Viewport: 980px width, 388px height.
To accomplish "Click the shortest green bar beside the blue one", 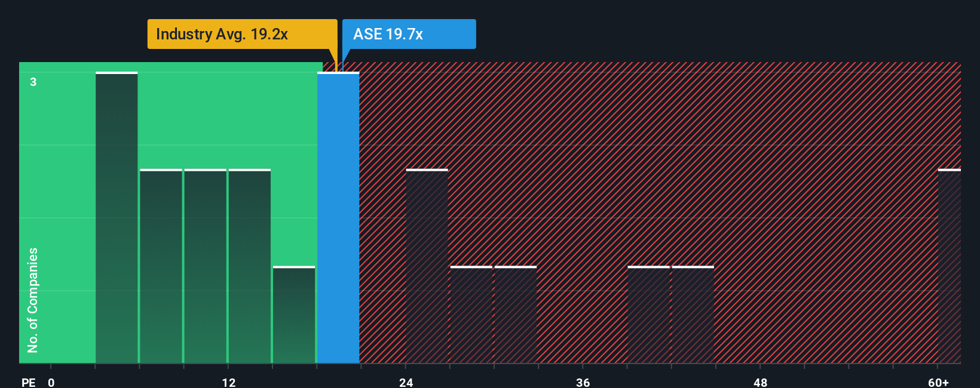I will pos(294,315).
